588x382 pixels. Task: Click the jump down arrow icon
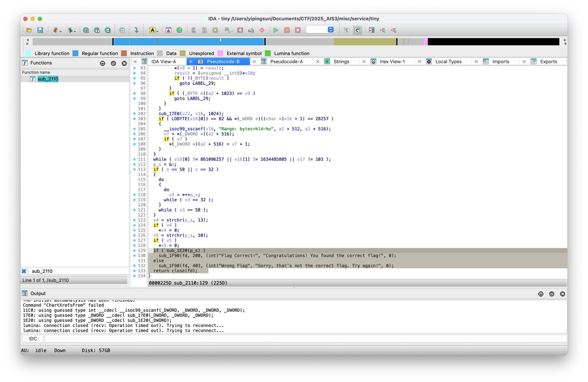136,30
